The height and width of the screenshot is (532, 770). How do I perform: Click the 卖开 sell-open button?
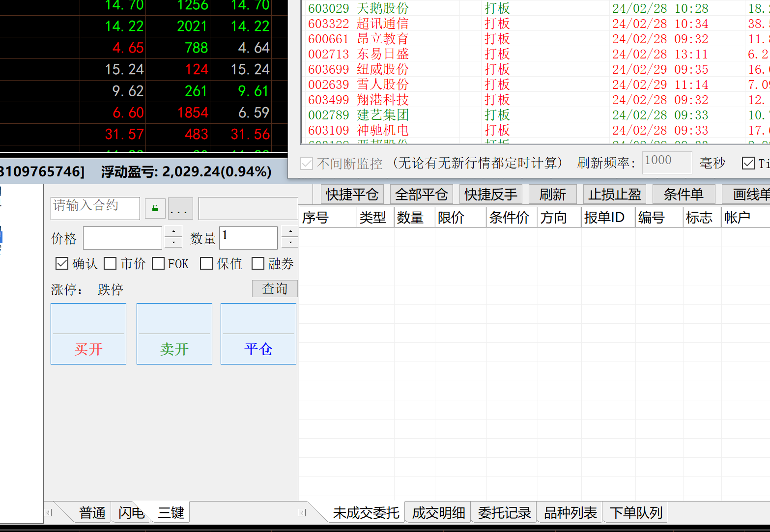pyautogui.click(x=174, y=334)
